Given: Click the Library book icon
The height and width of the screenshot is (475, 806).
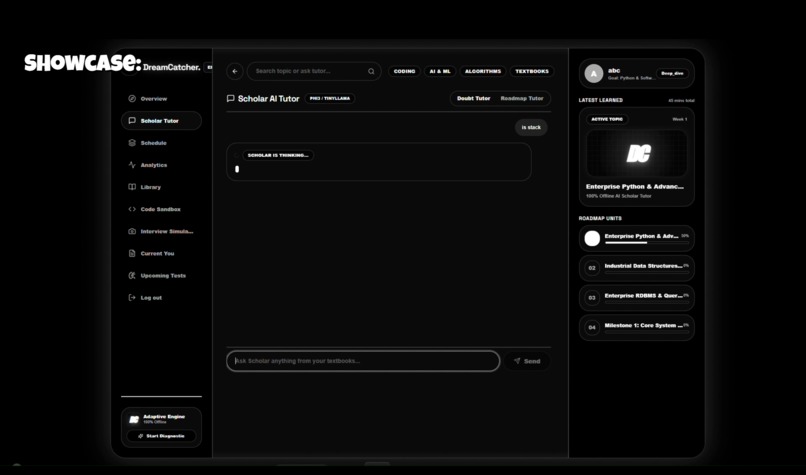Looking at the screenshot, I should point(132,187).
